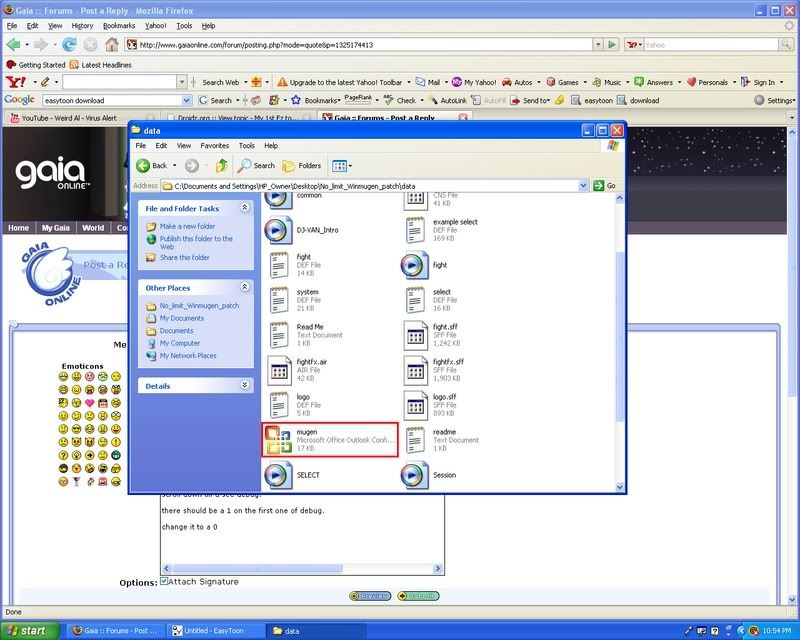Open Yahoo Mail toolbar icon
The width and height of the screenshot is (800, 640).
pos(429,82)
